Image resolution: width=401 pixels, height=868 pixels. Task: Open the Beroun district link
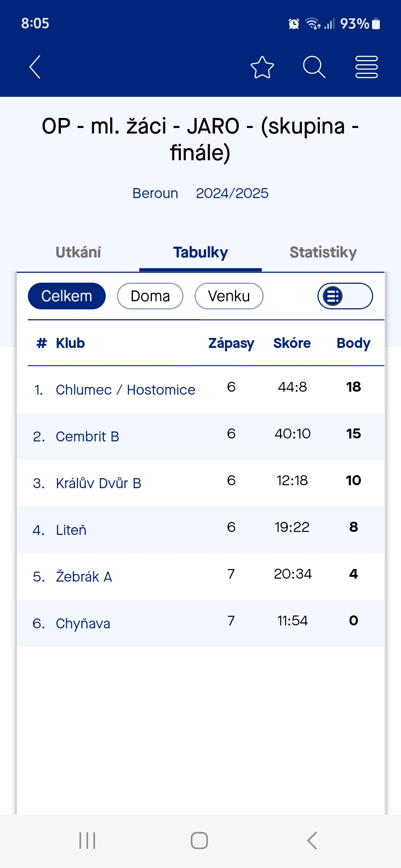[x=155, y=193]
